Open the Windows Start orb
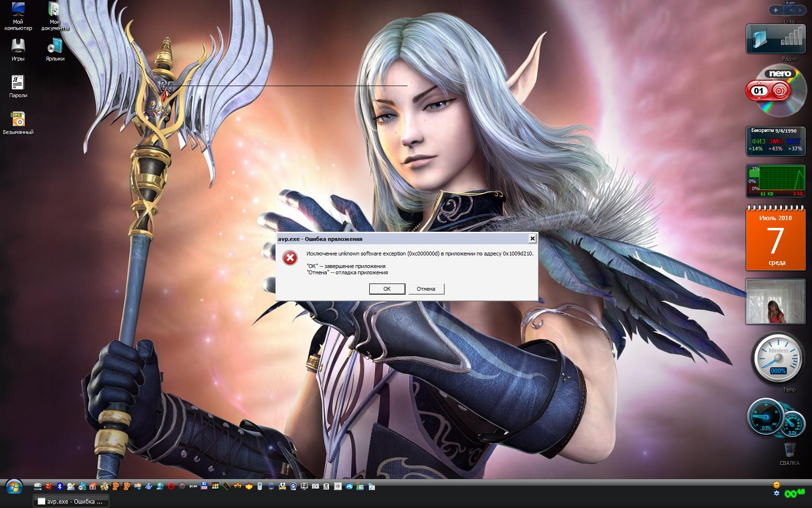Screen dimensions: 812x508 tap(14, 487)
